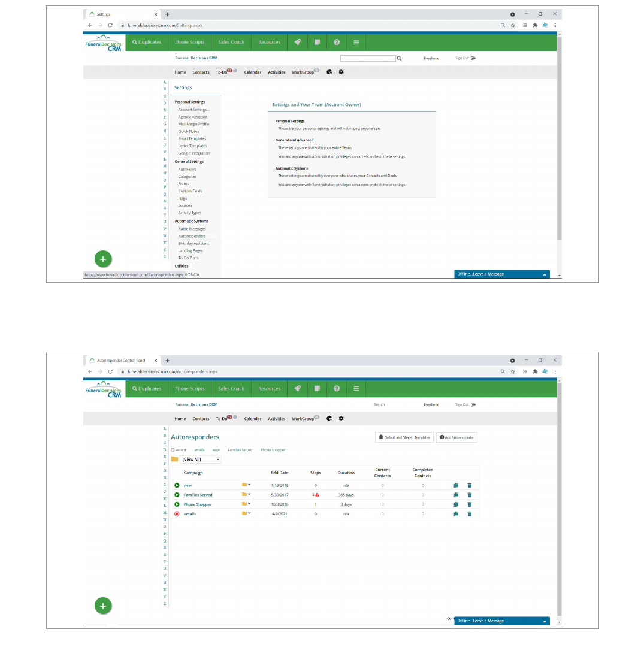The width and height of the screenshot is (644, 665).
Task: Click the search input field on the Settings page
Action: (x=368, y=59)
